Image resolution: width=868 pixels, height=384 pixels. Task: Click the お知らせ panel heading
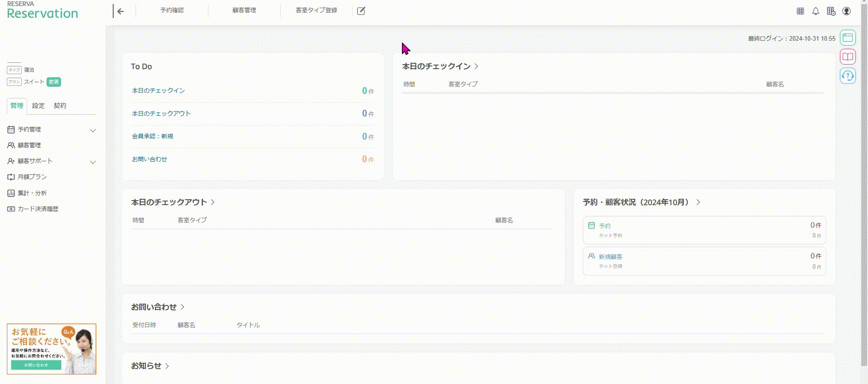(146, 366)
